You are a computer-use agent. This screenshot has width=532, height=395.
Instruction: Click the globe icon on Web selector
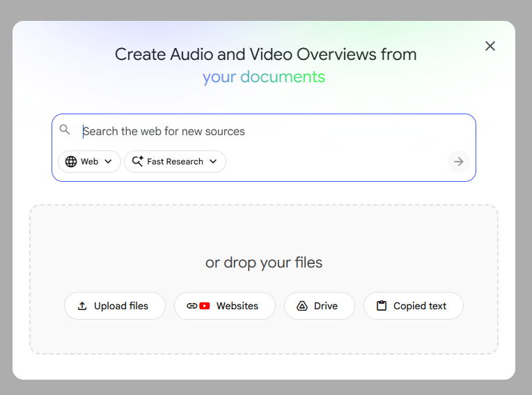tap(71, 162)
